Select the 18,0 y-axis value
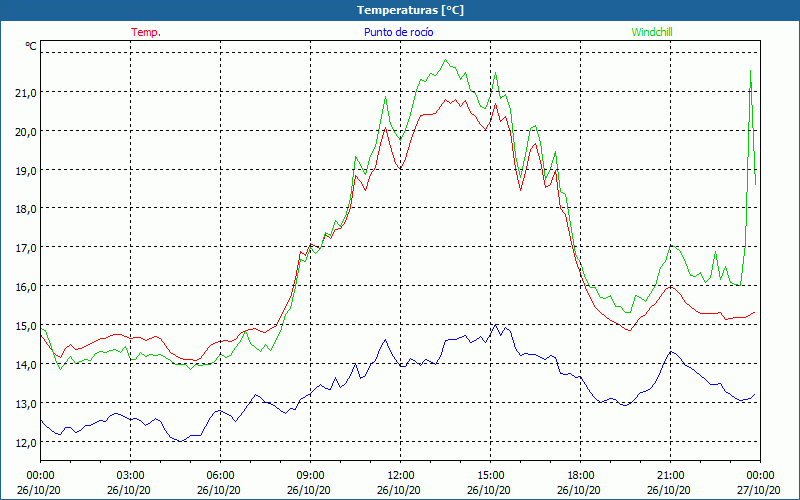800x500 pixels. (28, 209)
